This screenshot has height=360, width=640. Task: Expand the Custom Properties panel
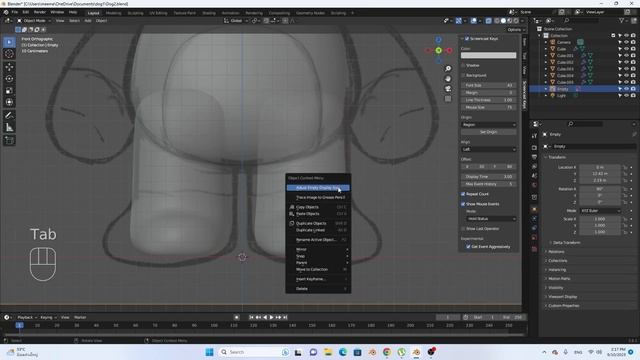point(563,306)
